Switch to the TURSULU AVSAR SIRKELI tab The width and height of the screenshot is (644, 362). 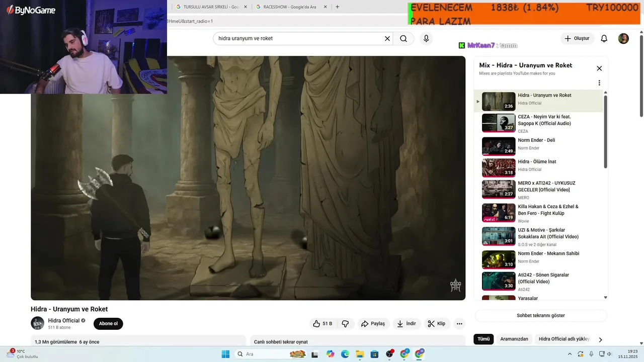tap(210, 7)
